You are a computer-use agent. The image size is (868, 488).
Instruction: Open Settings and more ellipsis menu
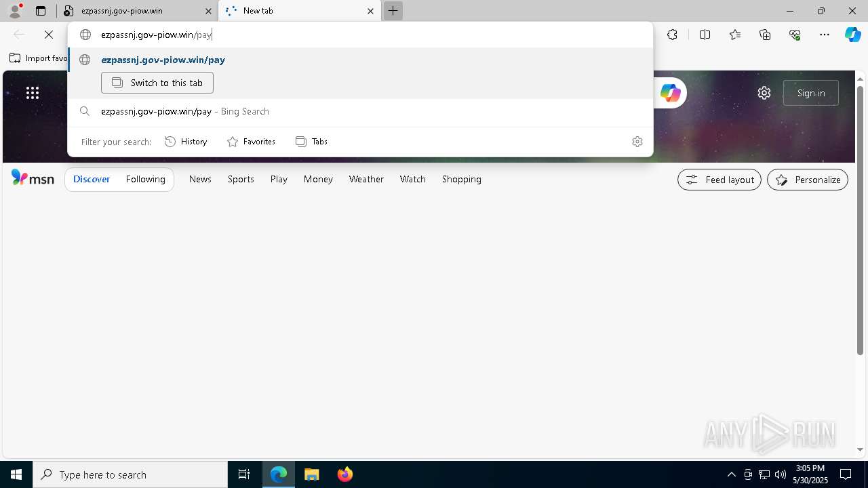coord(825,35)
